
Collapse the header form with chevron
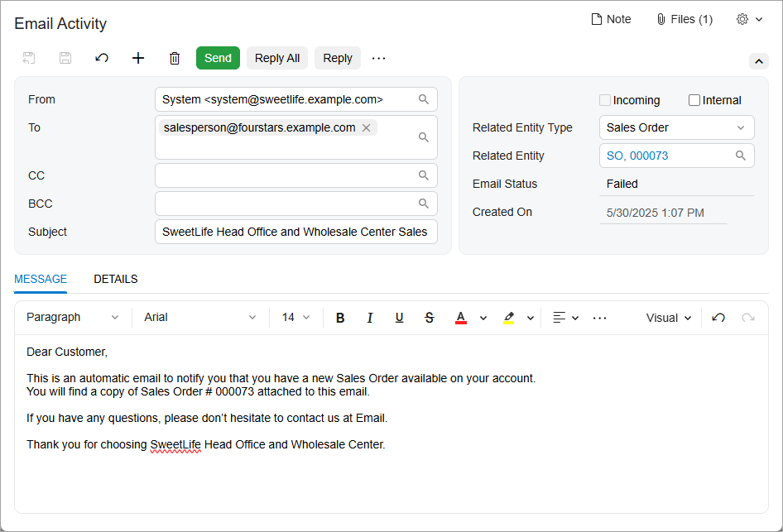click(759, 61)
